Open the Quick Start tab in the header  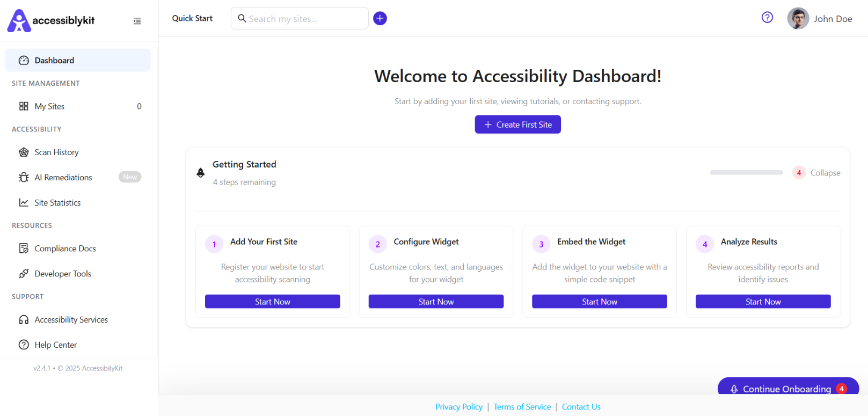coord(192,18)
